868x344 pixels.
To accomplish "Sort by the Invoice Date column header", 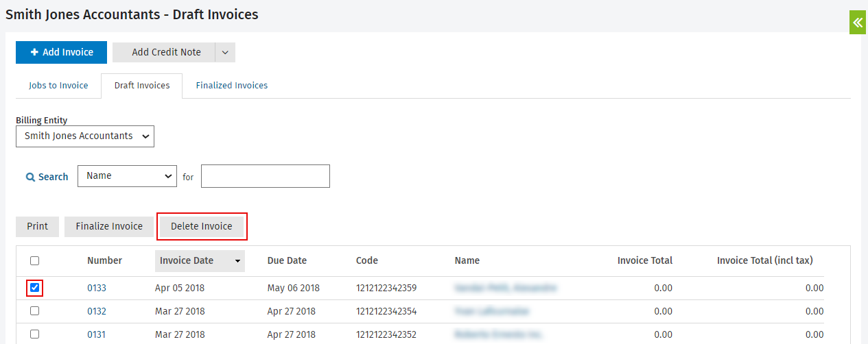I will tap(200, 260).
